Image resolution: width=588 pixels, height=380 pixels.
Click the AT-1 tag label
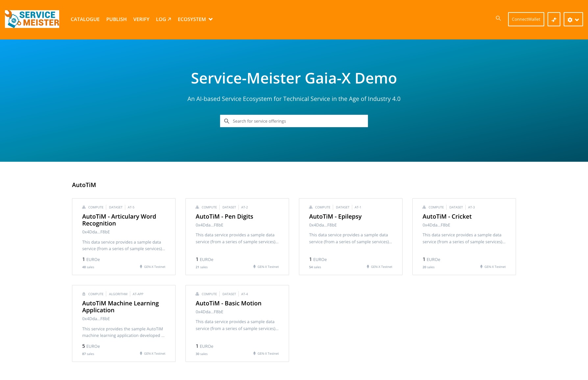pos(358,207)
